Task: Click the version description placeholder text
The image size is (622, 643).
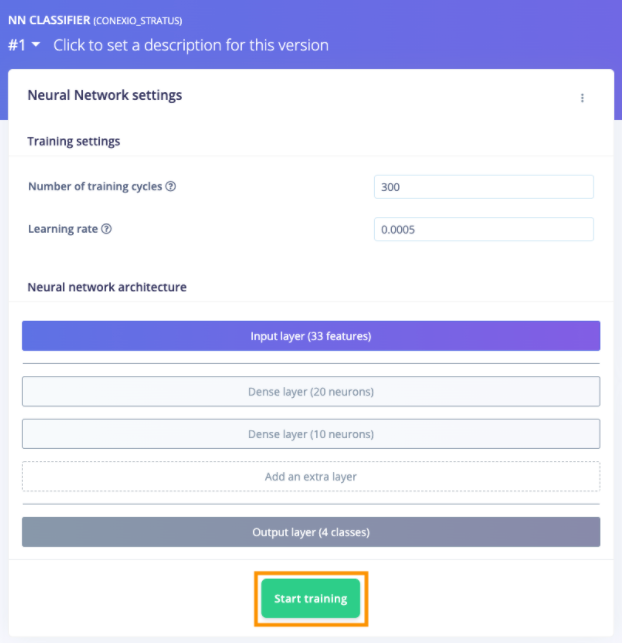Action: [x=190, y=45]
